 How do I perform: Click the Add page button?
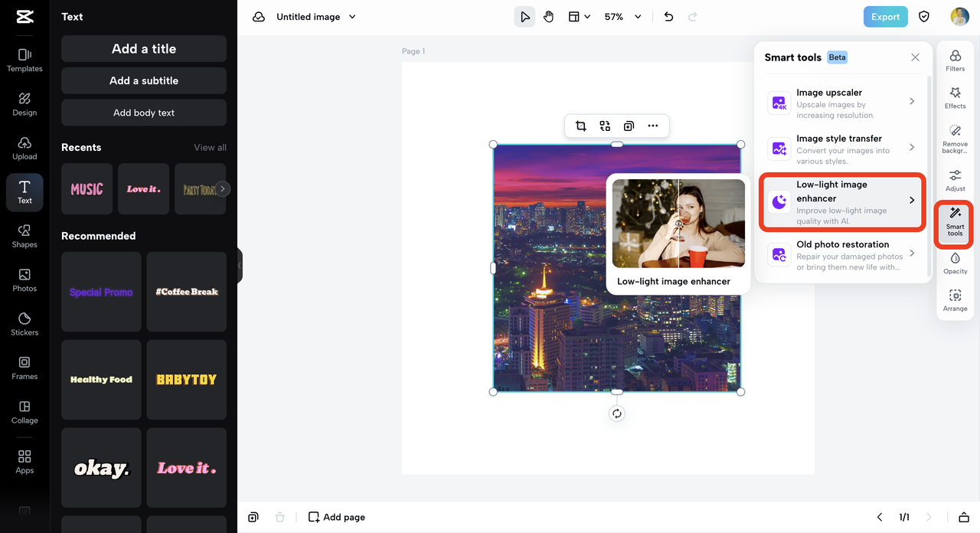tap(336, 517)
